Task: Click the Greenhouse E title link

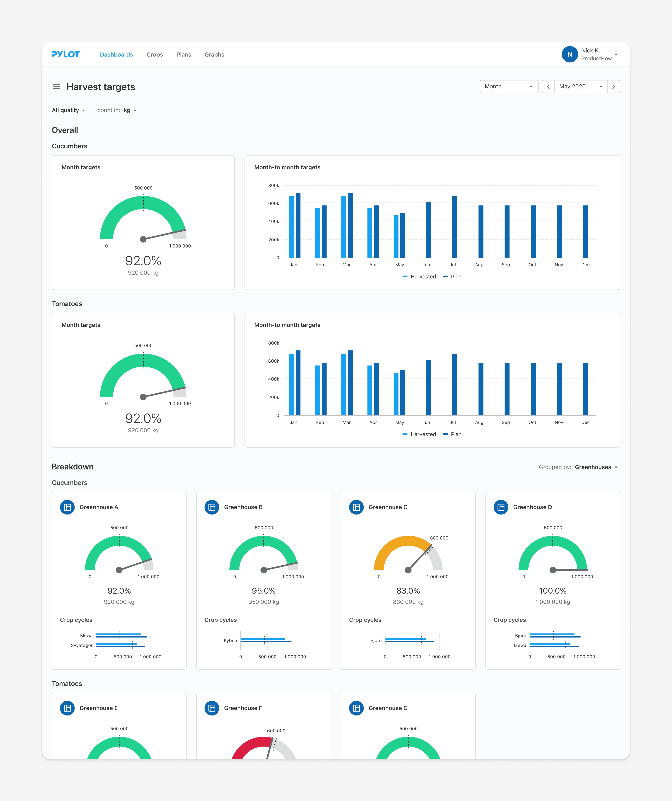Action: click(x=98, y=708)
